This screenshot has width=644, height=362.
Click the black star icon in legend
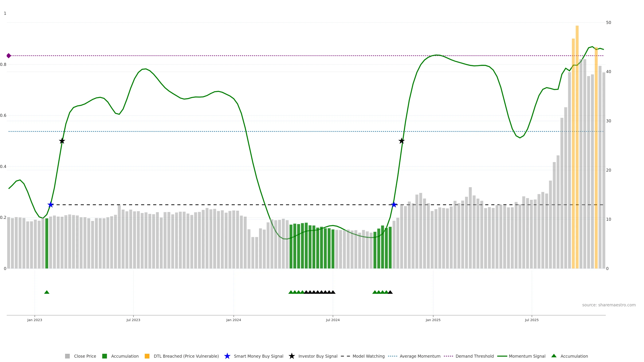291,356
